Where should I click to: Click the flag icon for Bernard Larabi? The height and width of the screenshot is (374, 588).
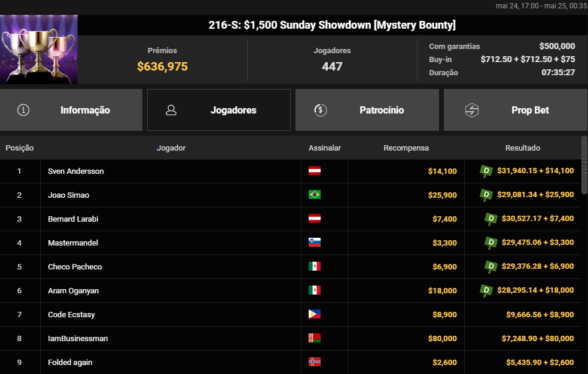coord(314,219)
